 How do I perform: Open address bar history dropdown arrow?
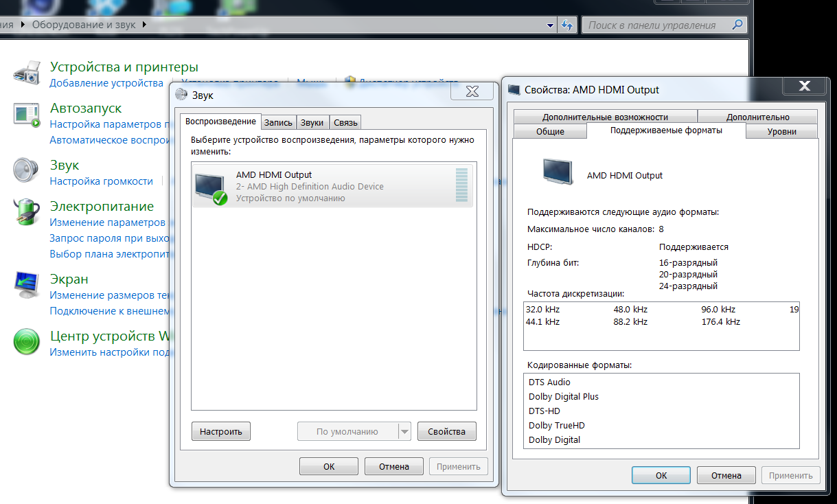click(x=551, y=25)
